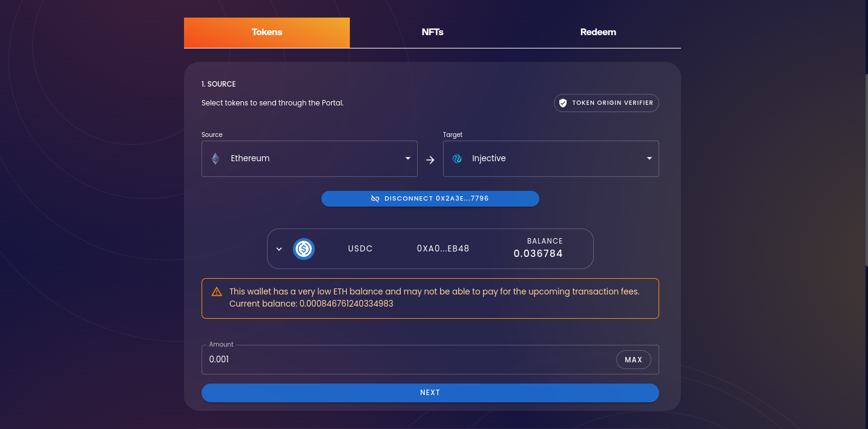Click the MAX amount button

click(x=633, y=360)
